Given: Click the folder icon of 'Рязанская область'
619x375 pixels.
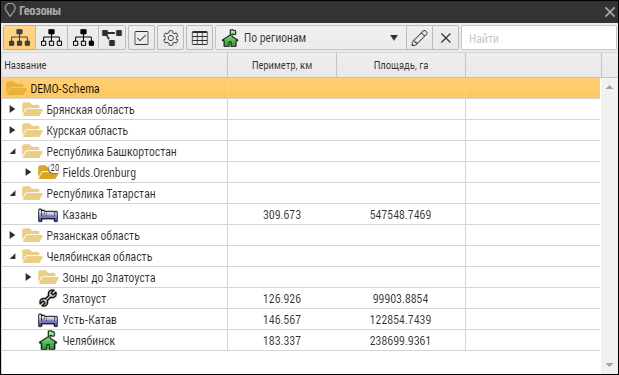Looking at the screenshot, I should pos(32,235).
